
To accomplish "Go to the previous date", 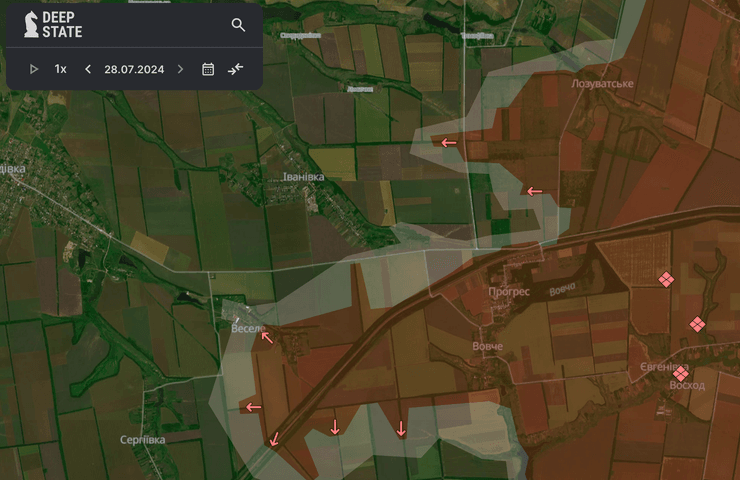I will tap(88, 69).
